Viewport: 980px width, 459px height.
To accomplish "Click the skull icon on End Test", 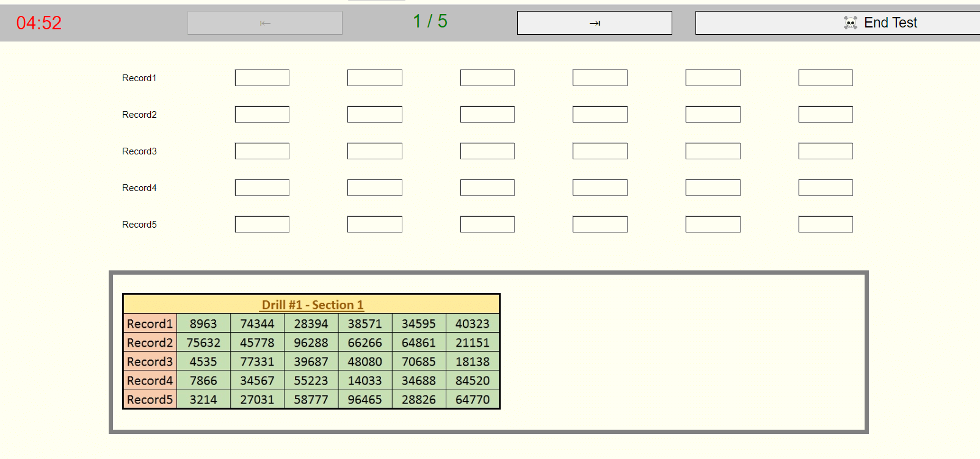I will [x=851, y=23].
